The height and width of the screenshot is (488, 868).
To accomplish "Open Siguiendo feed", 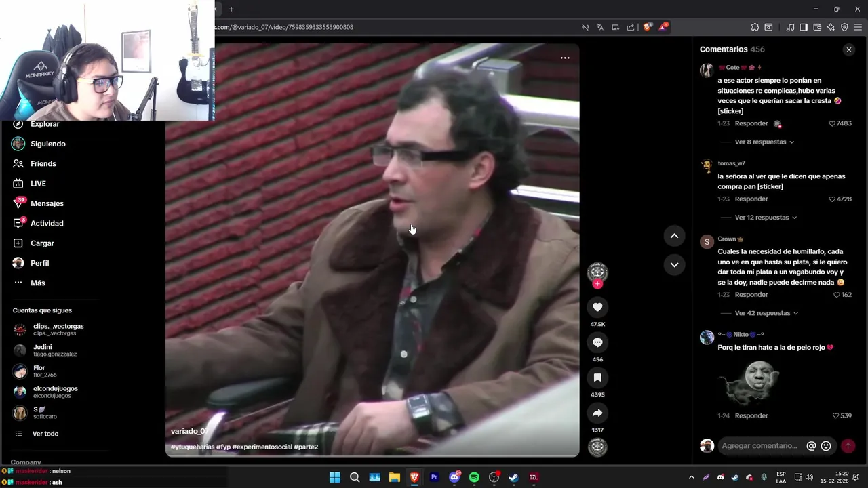I will 39,144.
